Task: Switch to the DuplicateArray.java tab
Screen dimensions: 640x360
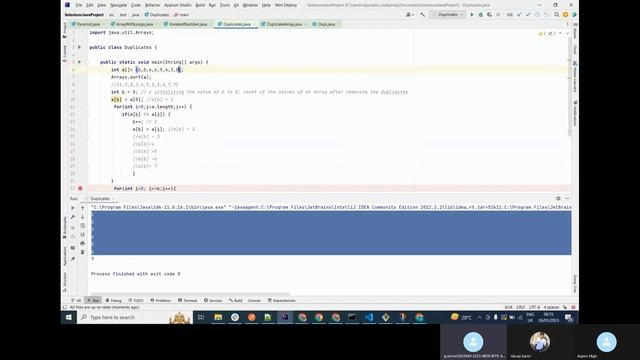Action: pos(282,24)
